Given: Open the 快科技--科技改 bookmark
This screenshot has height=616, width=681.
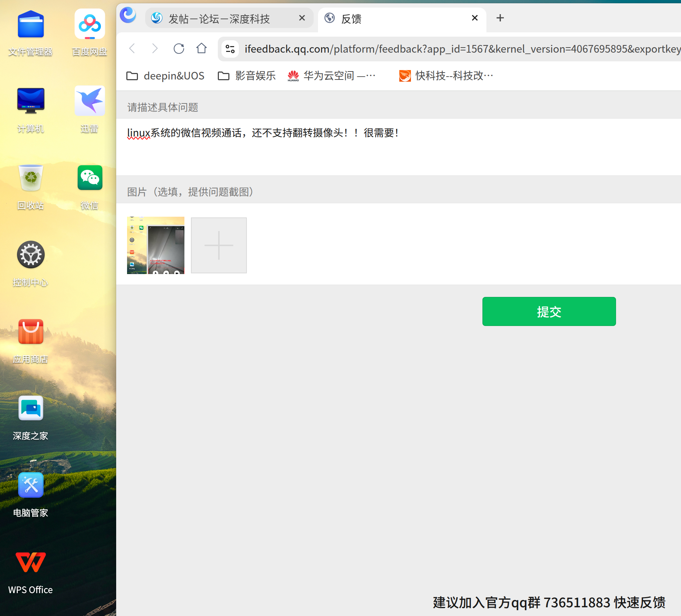Looking at the screenshot, I should [x=446, y=76].
